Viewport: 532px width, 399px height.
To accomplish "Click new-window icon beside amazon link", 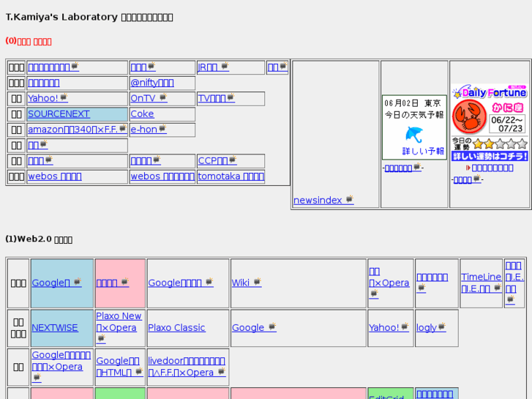I will coord(123,128).
